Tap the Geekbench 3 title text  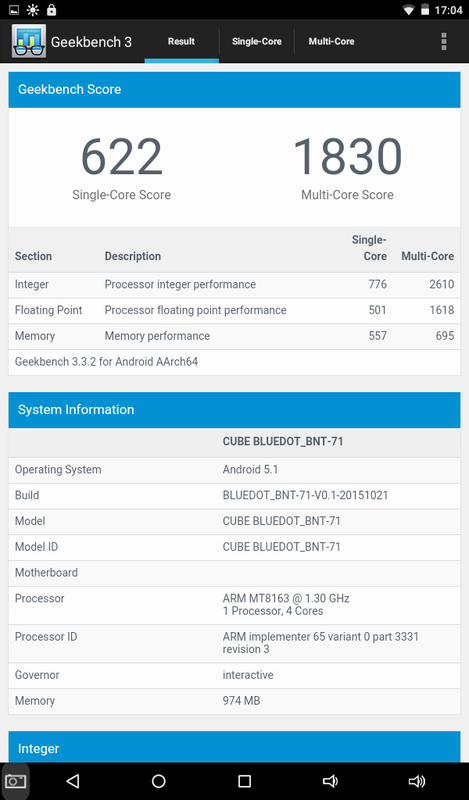click(x=91, y=42)
